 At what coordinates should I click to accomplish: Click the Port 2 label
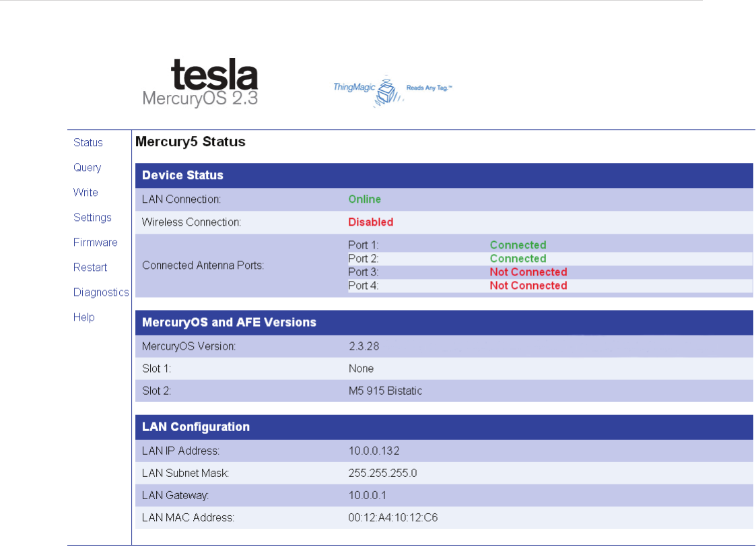coord(364,259)
